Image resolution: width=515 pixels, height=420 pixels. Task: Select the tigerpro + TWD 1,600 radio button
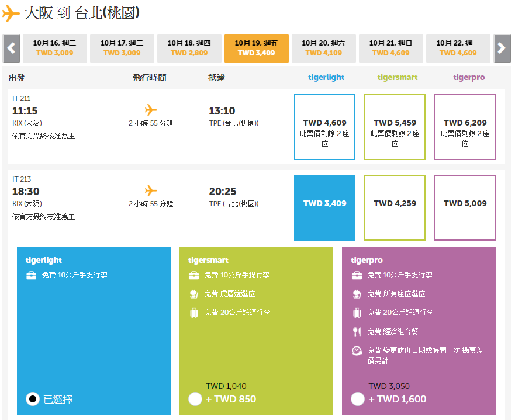pos(358,399)
